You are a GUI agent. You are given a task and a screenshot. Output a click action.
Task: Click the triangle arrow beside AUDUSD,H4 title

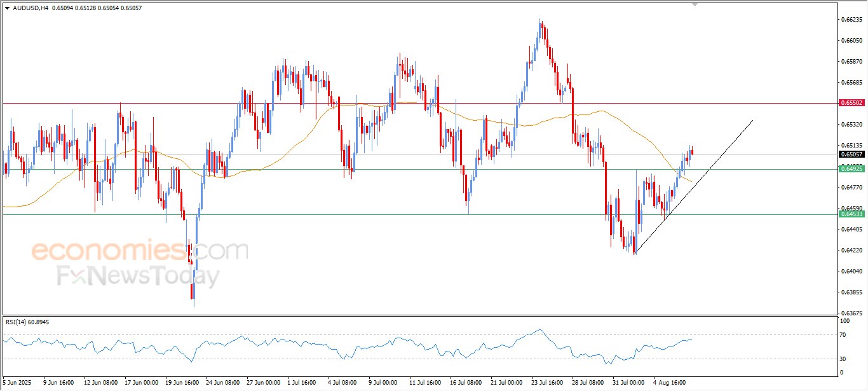coord(7,8)
